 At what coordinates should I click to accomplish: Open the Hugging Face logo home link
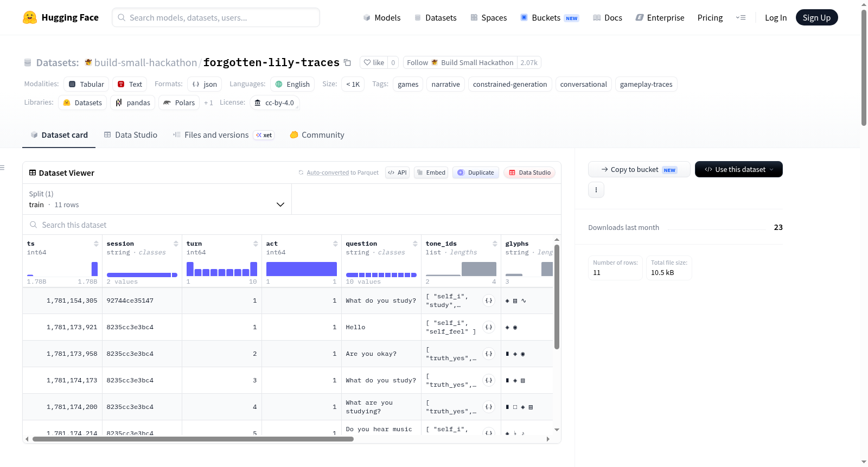click(60, 17)
